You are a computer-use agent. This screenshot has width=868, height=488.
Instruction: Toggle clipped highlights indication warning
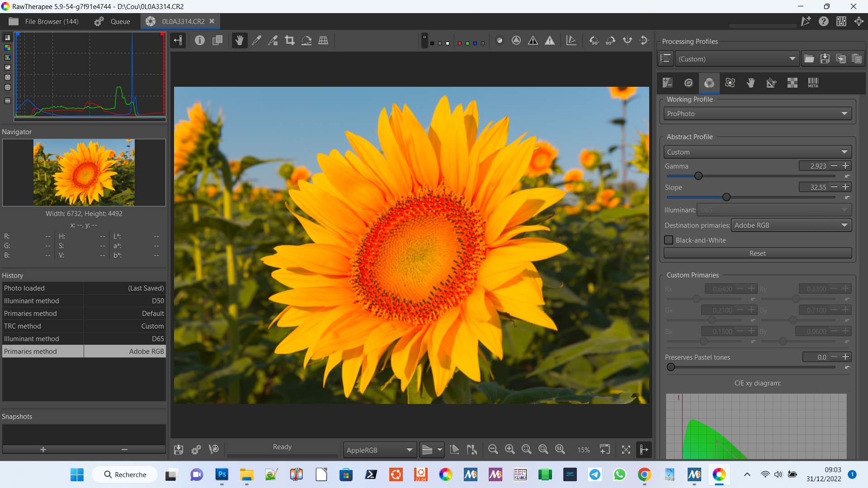550,41
